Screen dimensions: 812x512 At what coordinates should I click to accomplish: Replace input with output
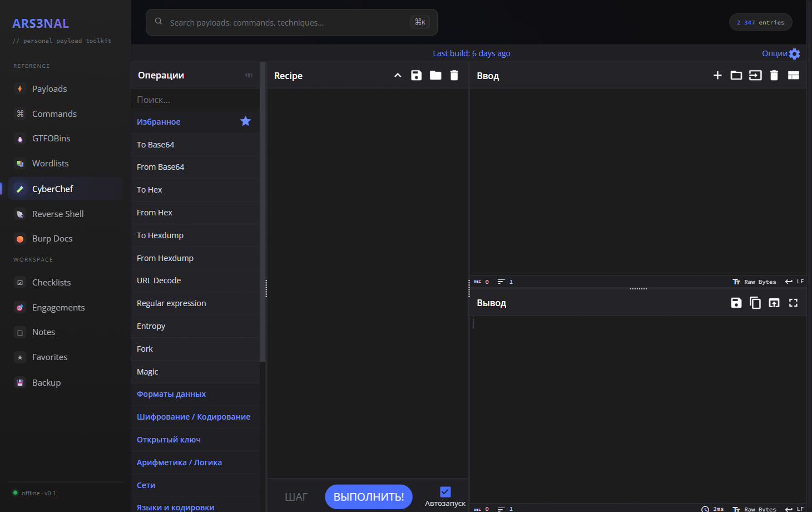774,303
